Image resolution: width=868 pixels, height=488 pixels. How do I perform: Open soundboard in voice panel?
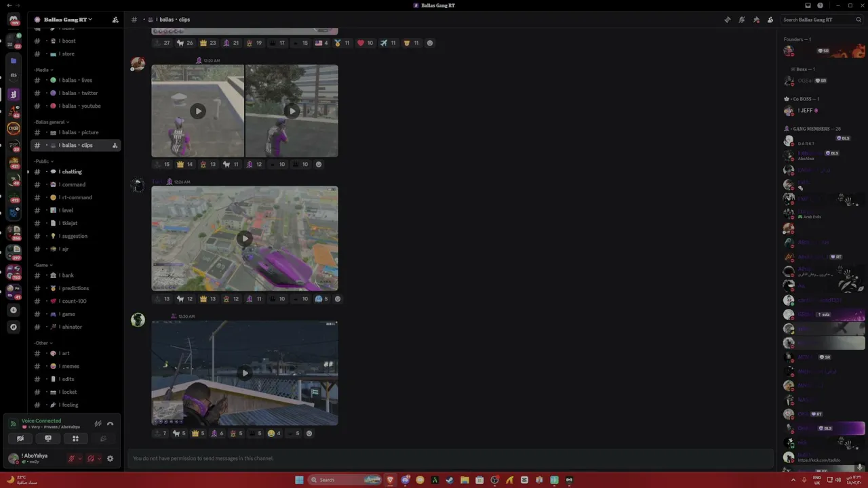click(103, 439)
